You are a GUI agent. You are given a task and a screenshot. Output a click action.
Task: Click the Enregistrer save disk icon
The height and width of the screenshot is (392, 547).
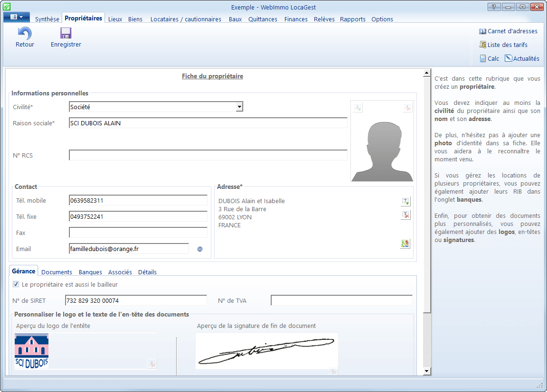tap(66, 33)
